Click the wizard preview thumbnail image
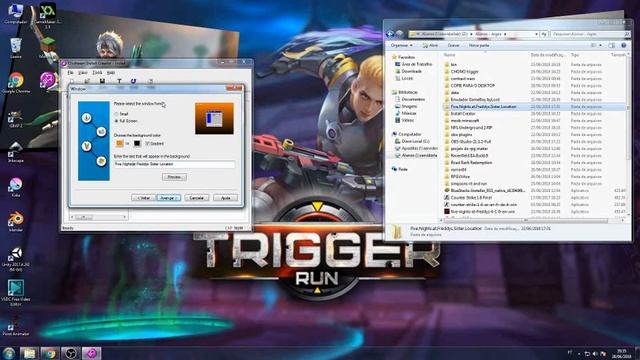The height and width of the screenshot is (360, 640). 214,118
